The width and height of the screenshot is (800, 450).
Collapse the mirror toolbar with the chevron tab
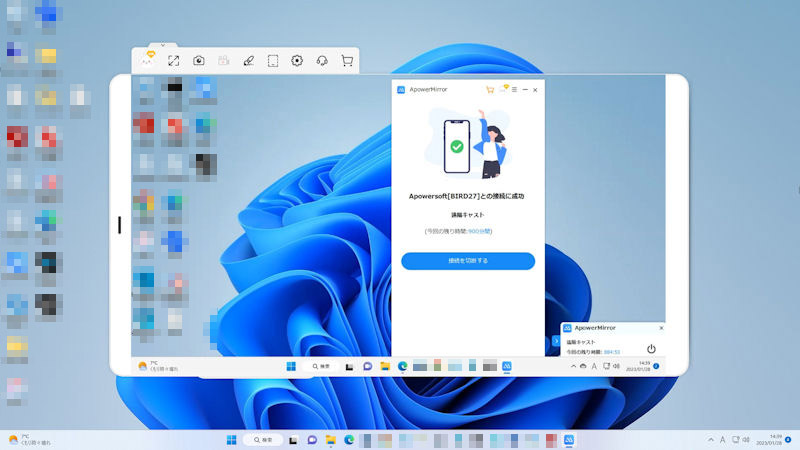point(163,45)
